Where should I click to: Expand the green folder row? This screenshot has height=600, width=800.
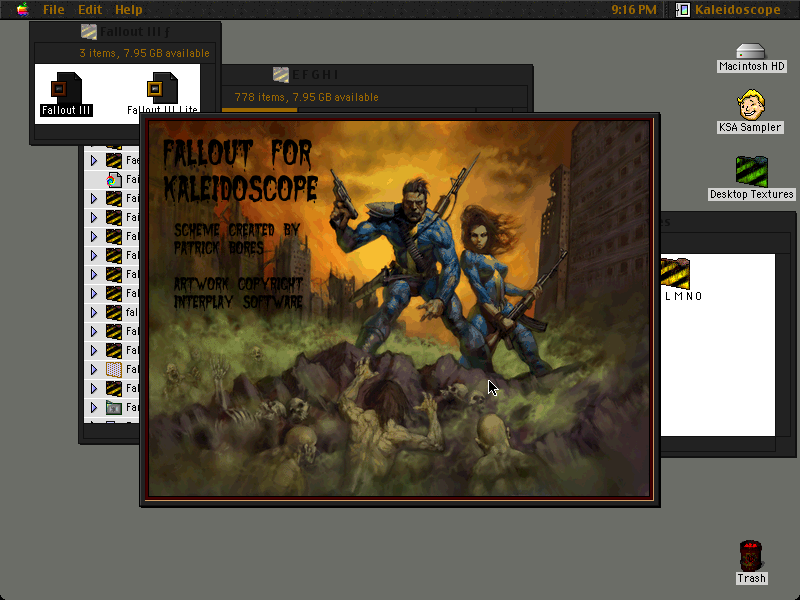[94, 407]
